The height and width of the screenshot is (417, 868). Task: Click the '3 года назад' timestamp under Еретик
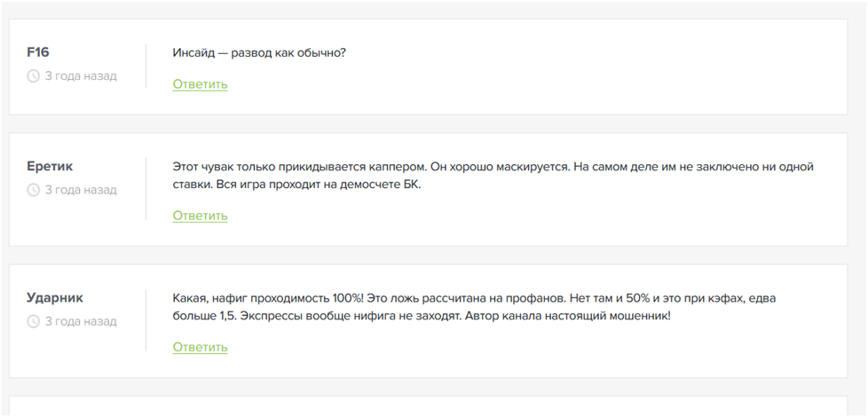click(81, 190)
